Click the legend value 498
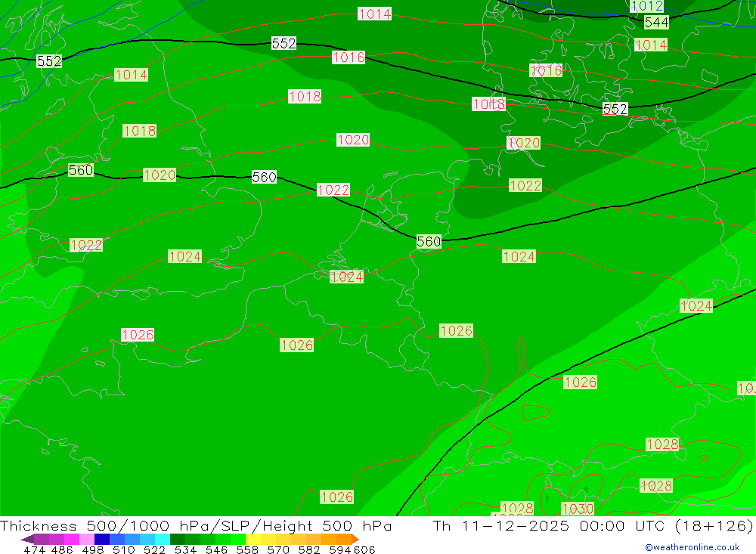Viewport: 756px width, 554px height. [92, 549]
